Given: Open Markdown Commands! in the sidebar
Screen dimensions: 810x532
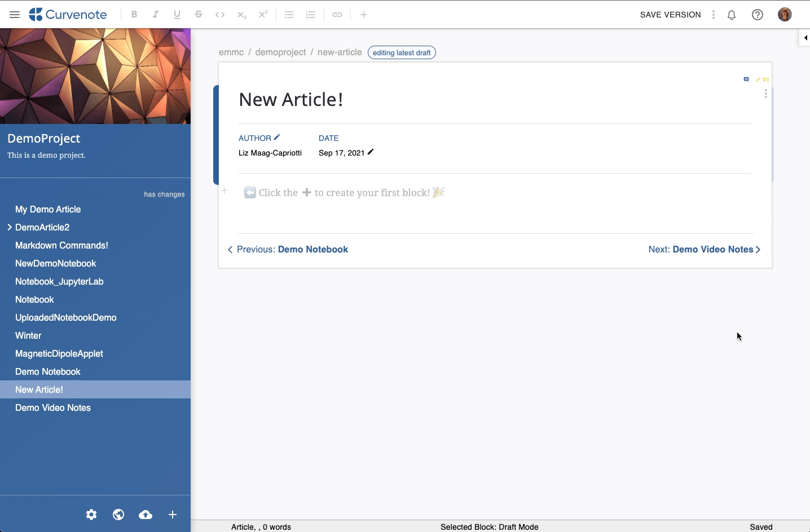Looking at the screenshot, I should pos(61,245).
